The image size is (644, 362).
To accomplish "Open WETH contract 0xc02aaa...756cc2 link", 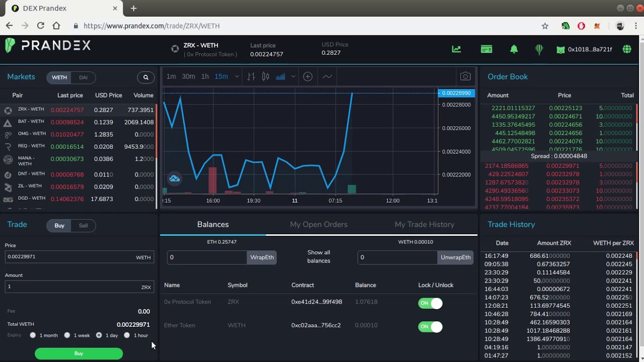I will pyautogui.click(x=316, y=325).
